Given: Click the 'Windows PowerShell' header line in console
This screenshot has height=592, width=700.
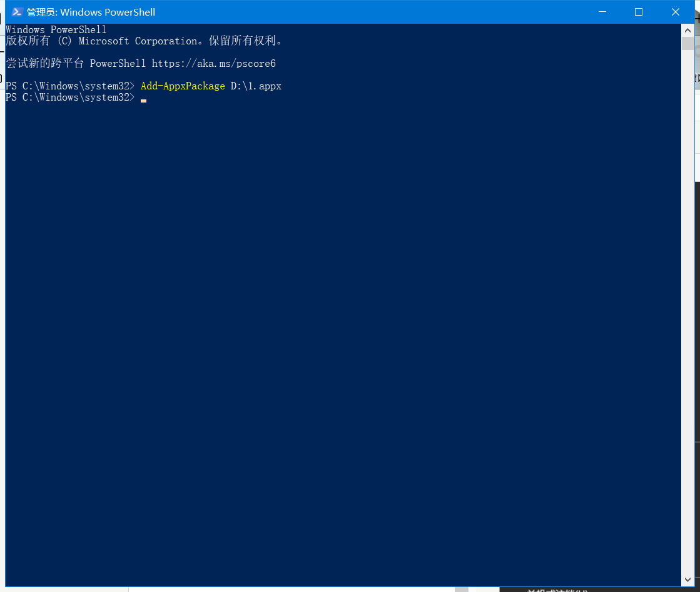Looking at the screenshot, I should 56,30.
